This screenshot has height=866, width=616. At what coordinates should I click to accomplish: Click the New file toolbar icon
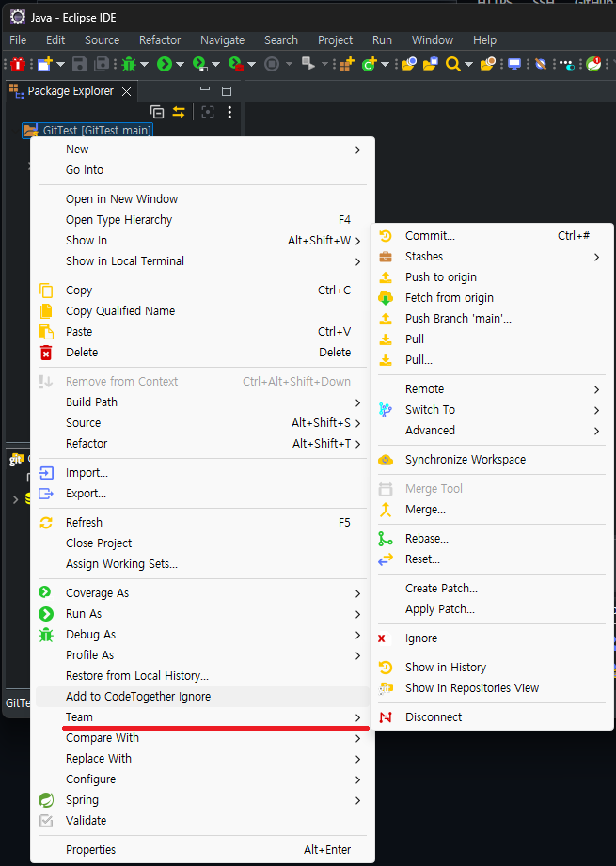tap(45, 64)
